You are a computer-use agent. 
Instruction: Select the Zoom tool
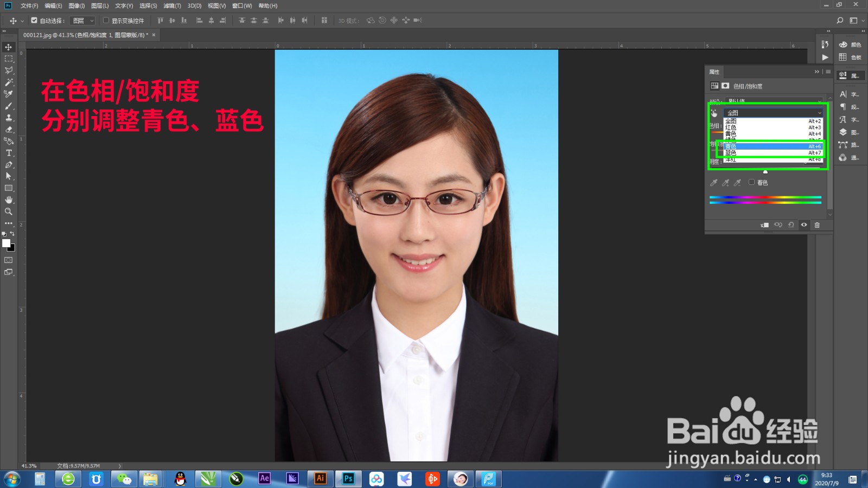9,211
